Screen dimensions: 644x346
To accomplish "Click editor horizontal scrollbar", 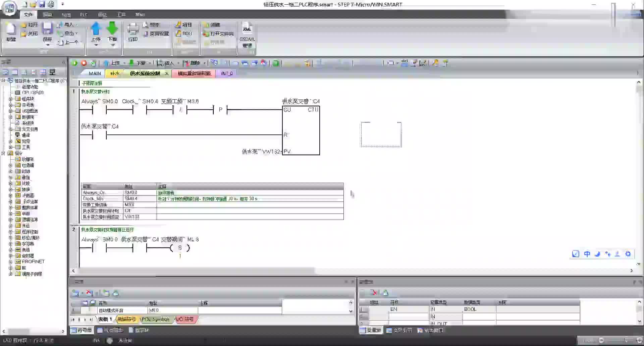I will [196, 271].
